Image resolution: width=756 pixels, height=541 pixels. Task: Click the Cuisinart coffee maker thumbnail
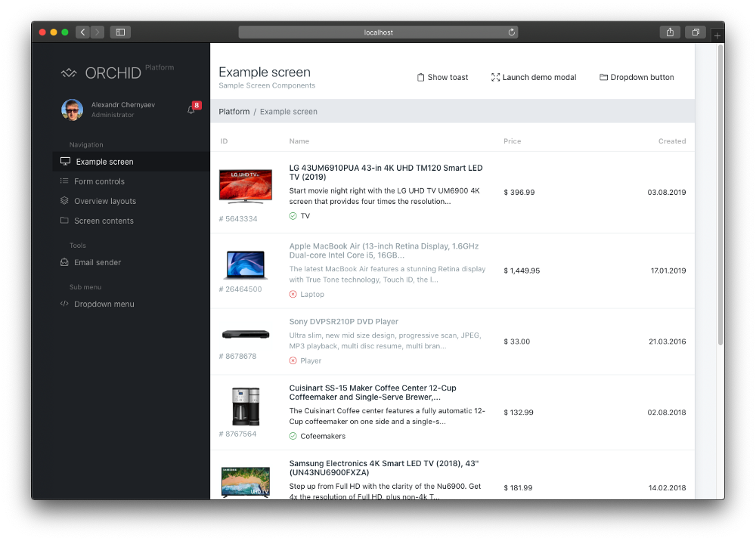(x=246, y=406)
